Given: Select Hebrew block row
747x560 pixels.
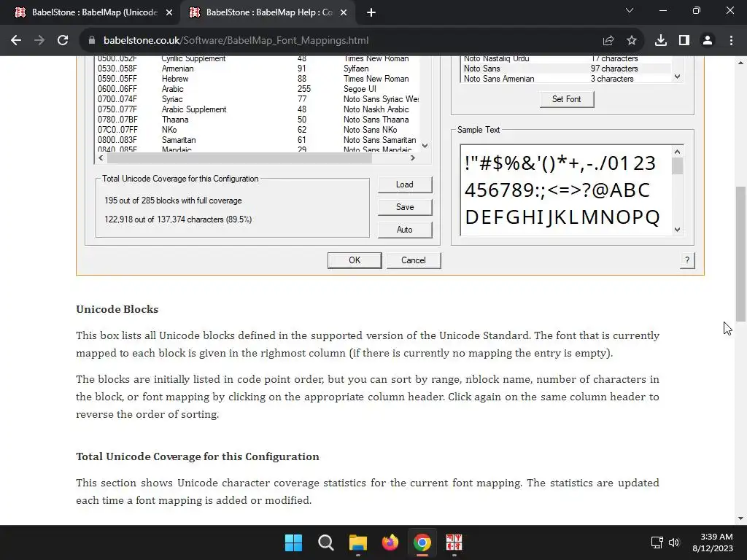Looking at the screenshot, I should [258, 79].
